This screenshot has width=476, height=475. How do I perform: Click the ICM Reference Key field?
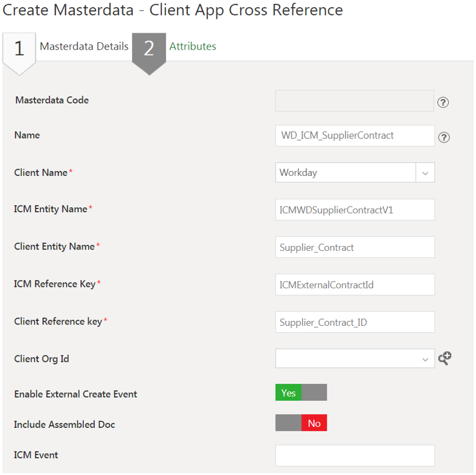[x=355, y=285]
